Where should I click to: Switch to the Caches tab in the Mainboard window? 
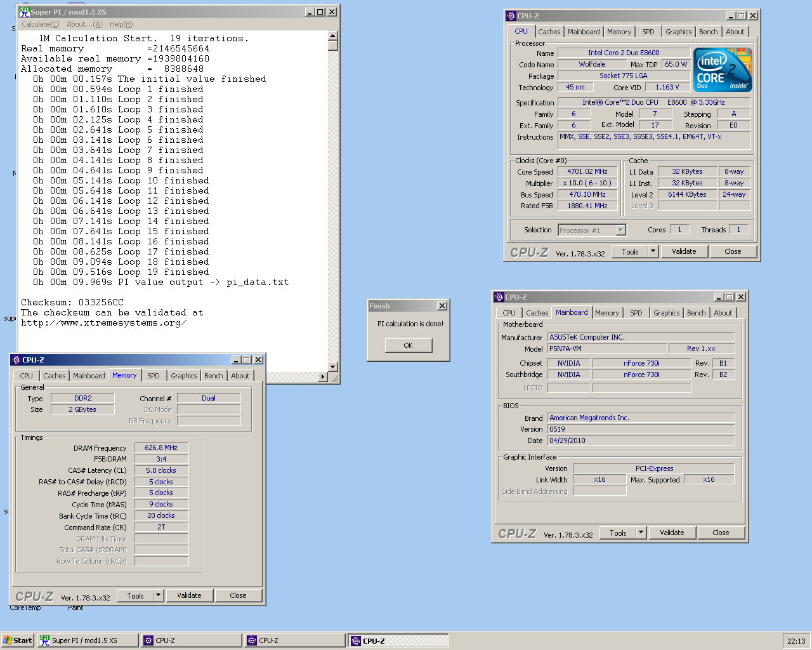click(x=537, y=313)
